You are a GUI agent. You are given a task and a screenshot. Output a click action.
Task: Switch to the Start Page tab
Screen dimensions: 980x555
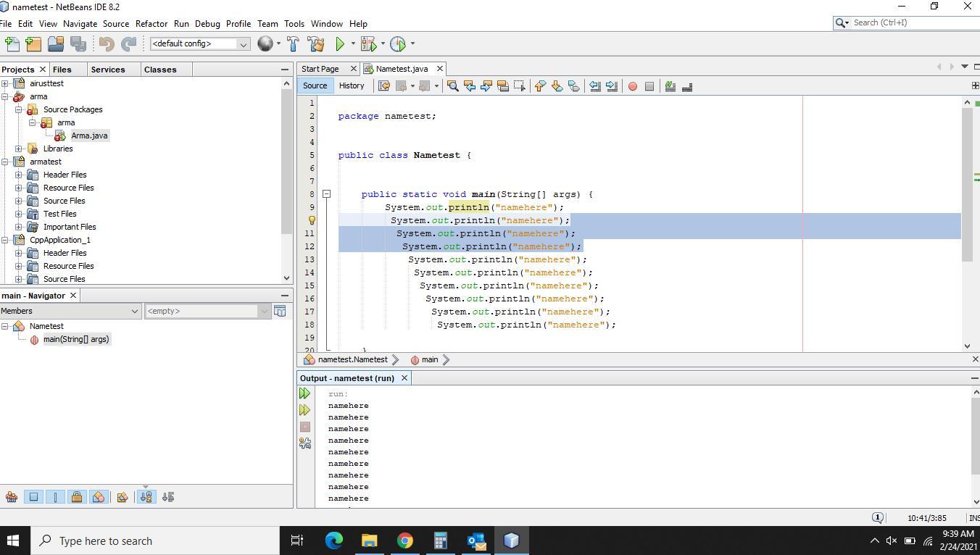(x=320, y=69)
